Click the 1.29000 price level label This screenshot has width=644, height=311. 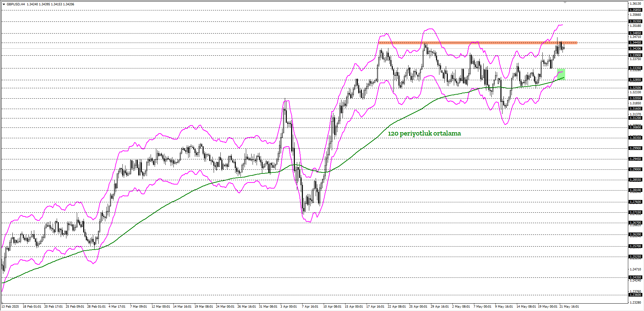[635, 169]
